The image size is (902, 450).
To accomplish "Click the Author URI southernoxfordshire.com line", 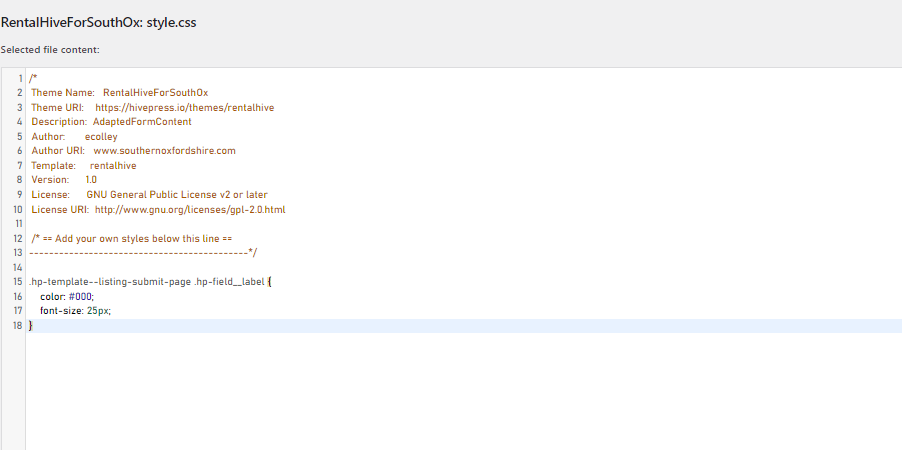I will [133, 151].
